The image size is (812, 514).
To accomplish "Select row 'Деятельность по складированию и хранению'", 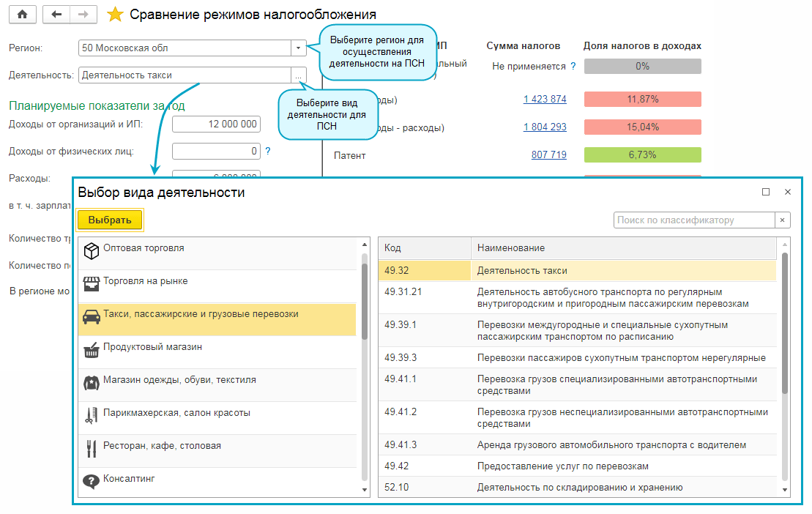I will (x=578, y=487).
